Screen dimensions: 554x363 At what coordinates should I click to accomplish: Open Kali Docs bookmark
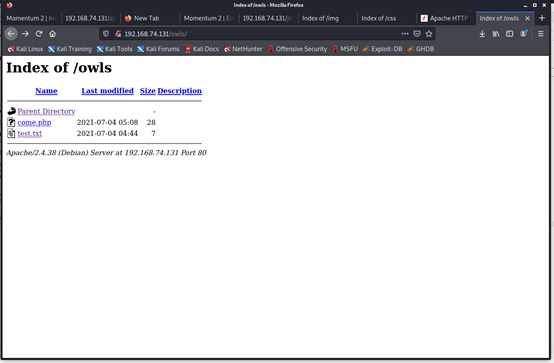click(202, 49)
